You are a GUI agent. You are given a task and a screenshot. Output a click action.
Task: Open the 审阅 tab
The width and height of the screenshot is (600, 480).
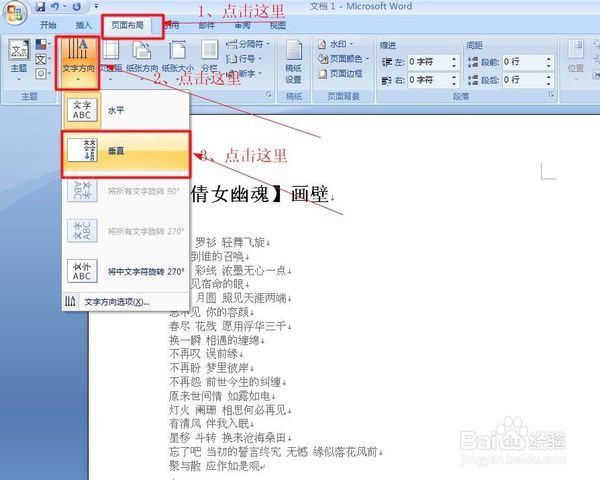point(242,25)
